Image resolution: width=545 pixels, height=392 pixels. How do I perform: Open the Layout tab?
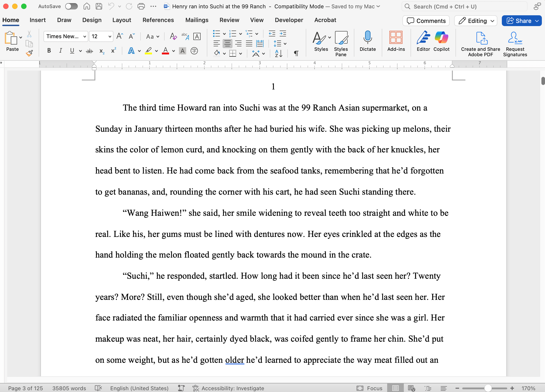(122, 20)
